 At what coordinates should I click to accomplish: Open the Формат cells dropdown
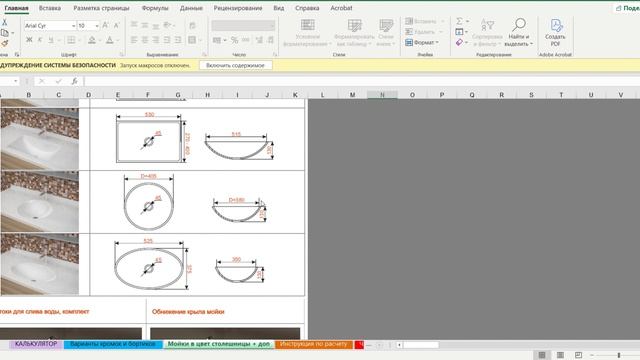(x=422, y=42)
